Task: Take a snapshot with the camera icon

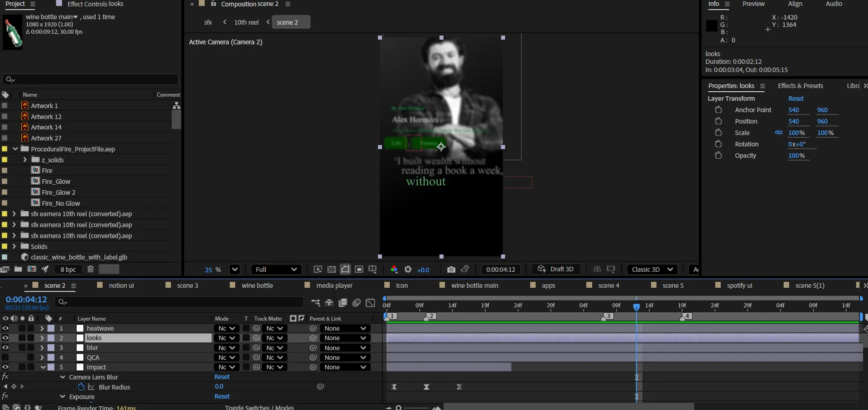Action: 451,270
